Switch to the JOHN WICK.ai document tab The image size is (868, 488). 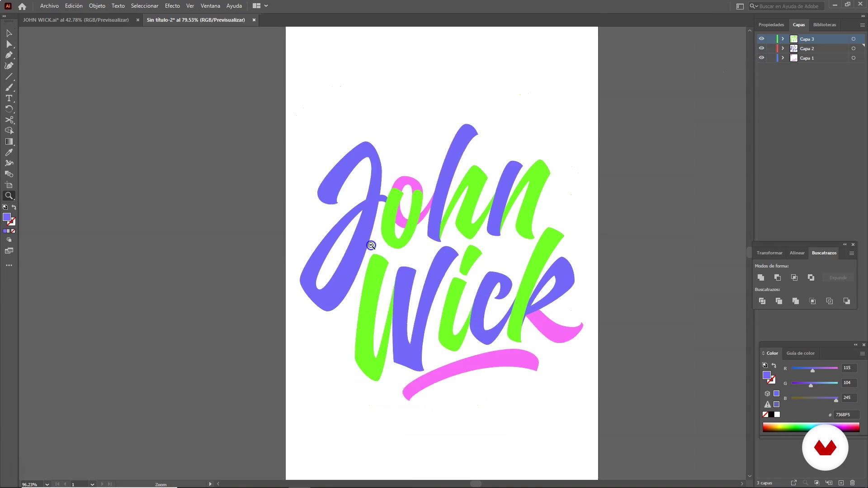[x=76, y=20]
